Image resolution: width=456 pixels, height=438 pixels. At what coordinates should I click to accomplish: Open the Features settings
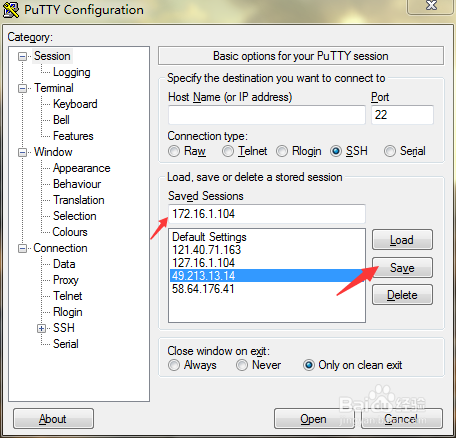[x=73, y=136]
